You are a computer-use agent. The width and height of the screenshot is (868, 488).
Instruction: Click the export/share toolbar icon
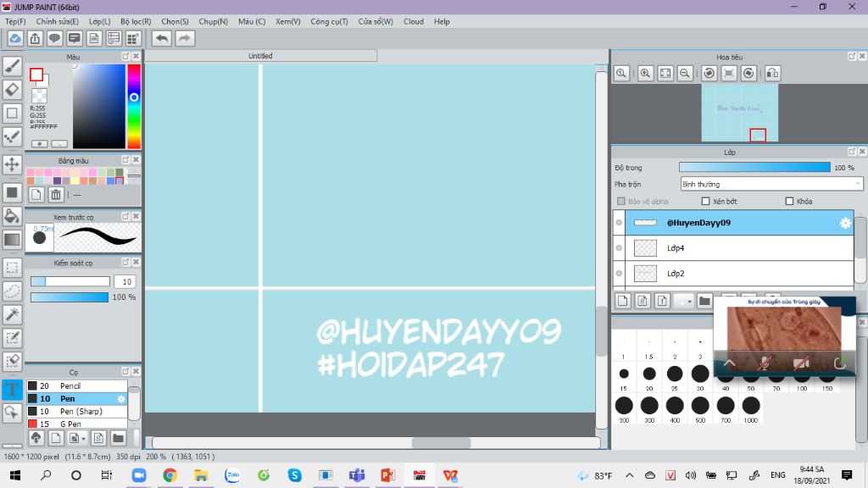[35, 38]
